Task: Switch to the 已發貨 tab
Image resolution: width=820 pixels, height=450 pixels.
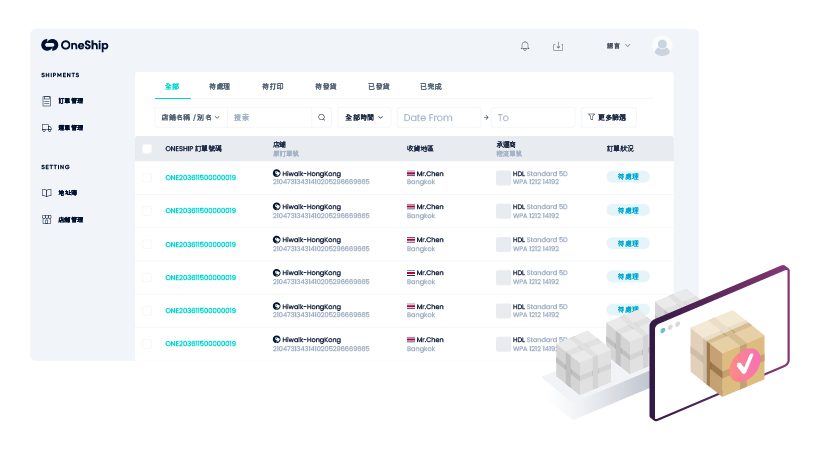Action: (379, 86)
